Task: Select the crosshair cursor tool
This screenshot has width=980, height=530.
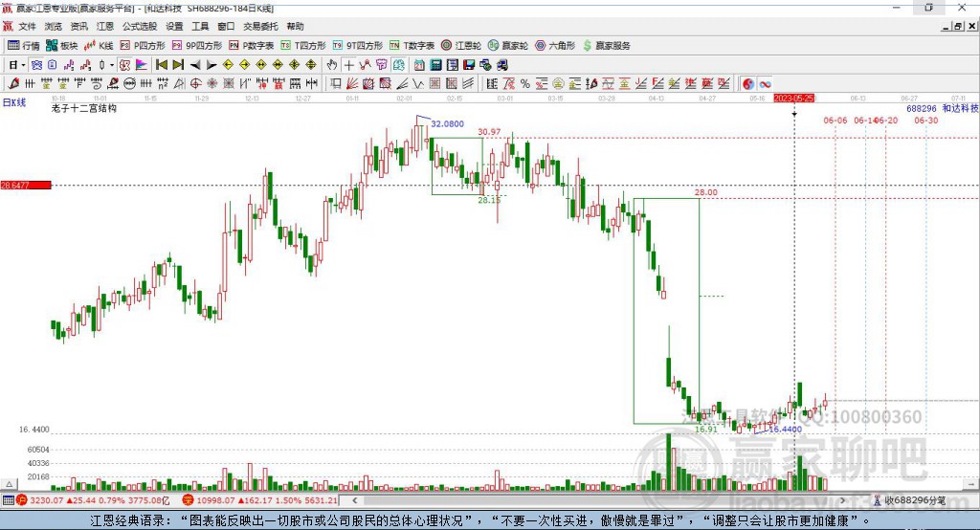Action: [348, 65]
